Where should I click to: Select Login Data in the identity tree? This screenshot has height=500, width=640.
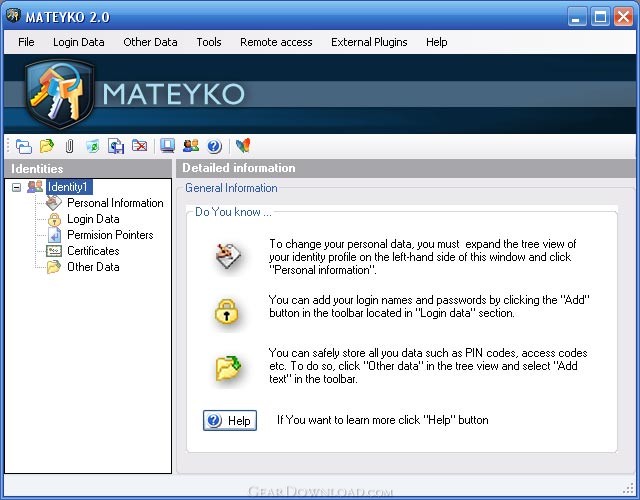(93, 219)
